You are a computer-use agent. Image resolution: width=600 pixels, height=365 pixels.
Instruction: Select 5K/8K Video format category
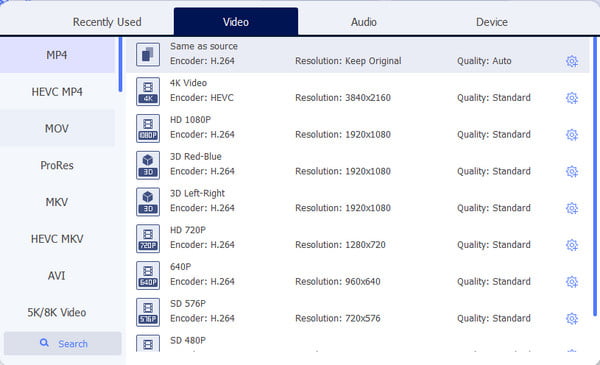click(57, 312)
